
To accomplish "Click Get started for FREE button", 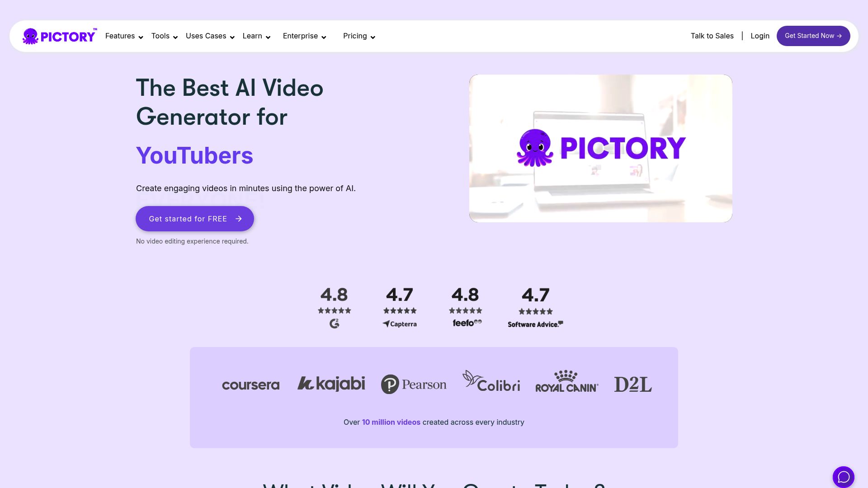I will pos(195,219).
